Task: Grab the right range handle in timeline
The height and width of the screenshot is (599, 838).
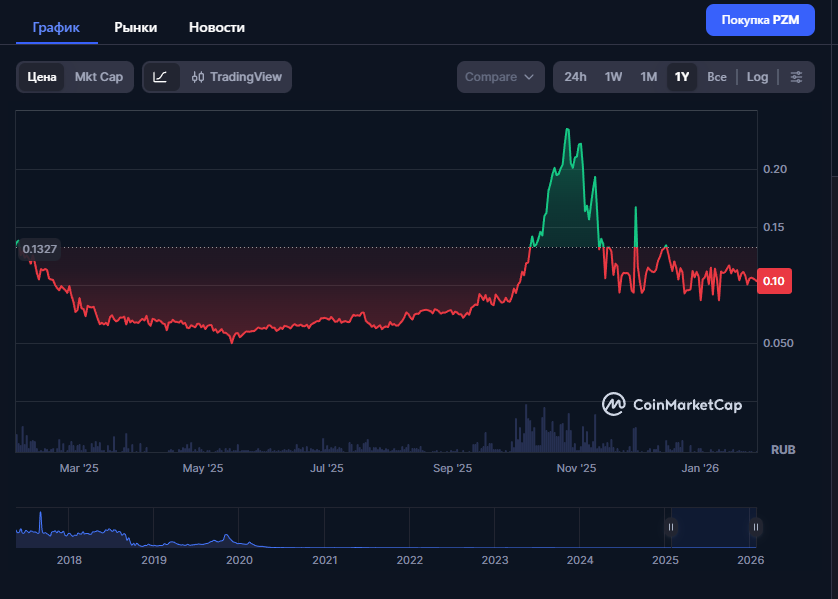Action: (x=756, y=527)
